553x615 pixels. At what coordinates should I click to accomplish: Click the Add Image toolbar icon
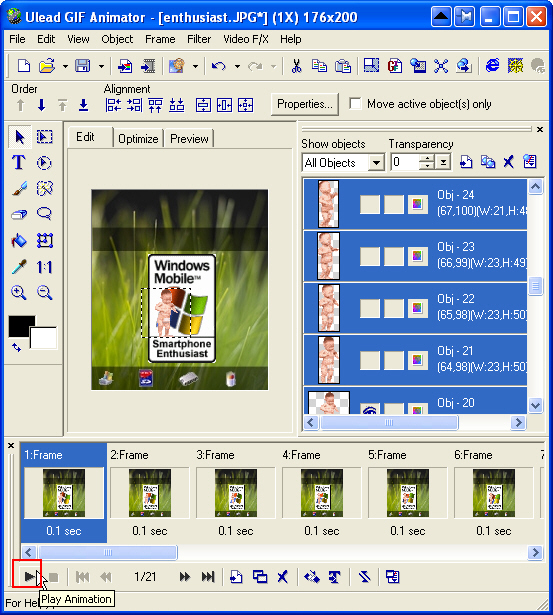tap(125, 66)
